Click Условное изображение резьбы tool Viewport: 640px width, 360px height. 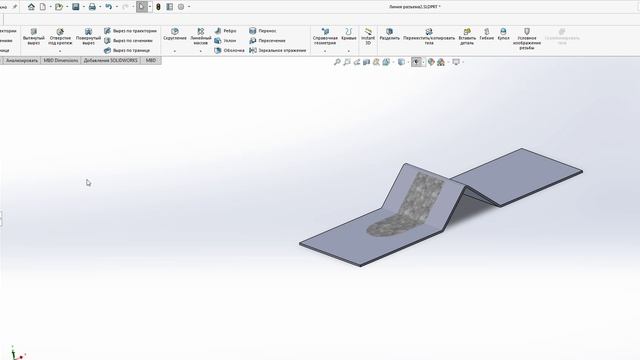point(527,39)
